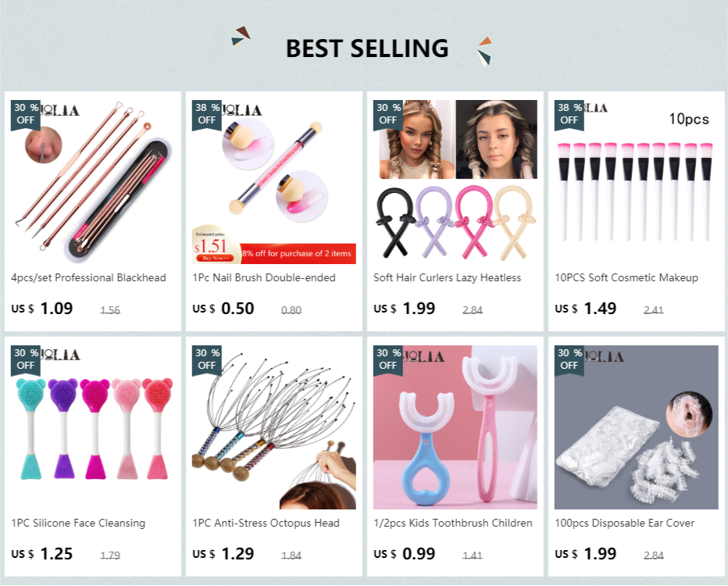Open the double-ended nail brush image
The width and height of the screenshot is (728, 586).
click(x=274, y=182)
